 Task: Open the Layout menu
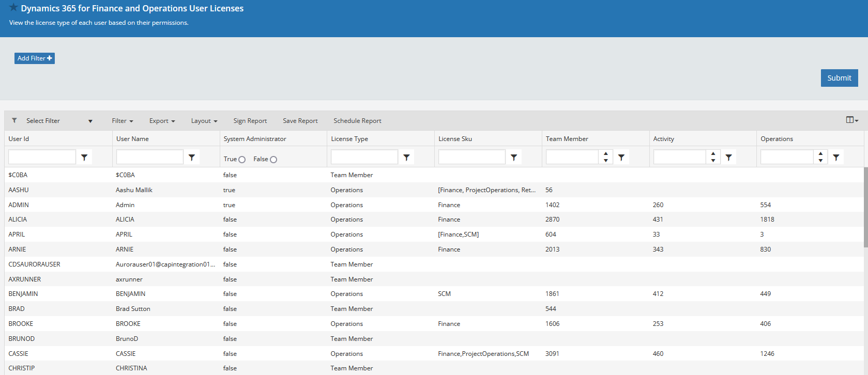pyautogui.click(x=204, y=121)
